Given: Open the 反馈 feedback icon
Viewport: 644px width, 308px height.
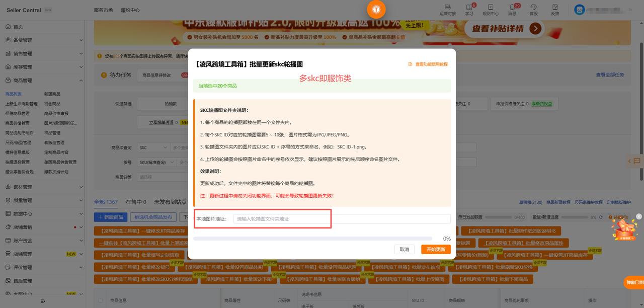Looking at the screenshot, I should coord(555,7).
